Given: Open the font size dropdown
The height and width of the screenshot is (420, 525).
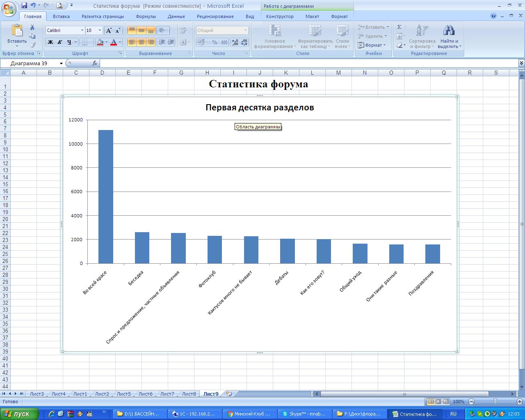Looking at the screenshot, I should 100,30.
